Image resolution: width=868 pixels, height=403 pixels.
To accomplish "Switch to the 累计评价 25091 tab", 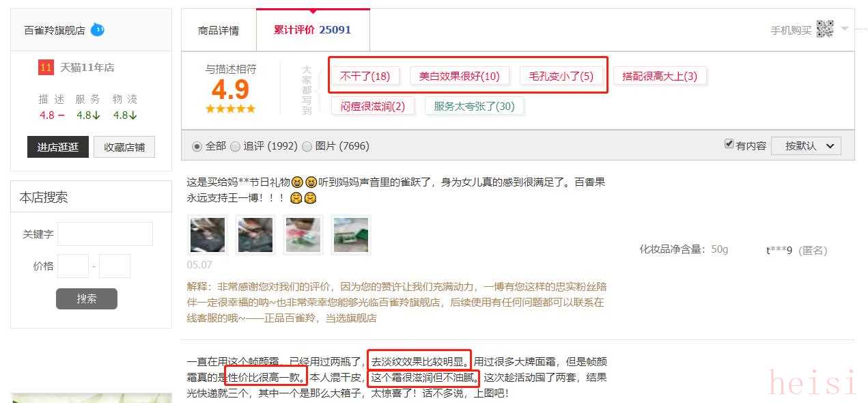I will [x=313, y=30].
